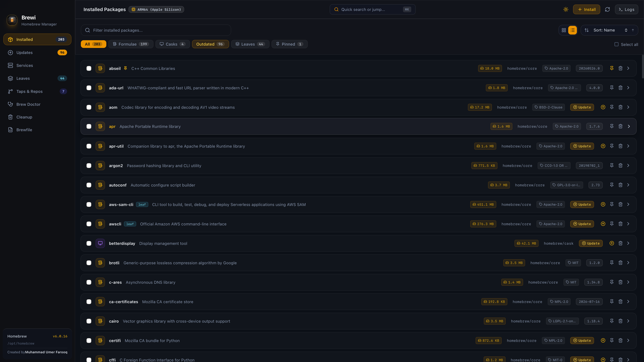This screenshot has height=362, width=644.
Task: Click upgrade arrow icon for apr-util
Action: point(603,146)
